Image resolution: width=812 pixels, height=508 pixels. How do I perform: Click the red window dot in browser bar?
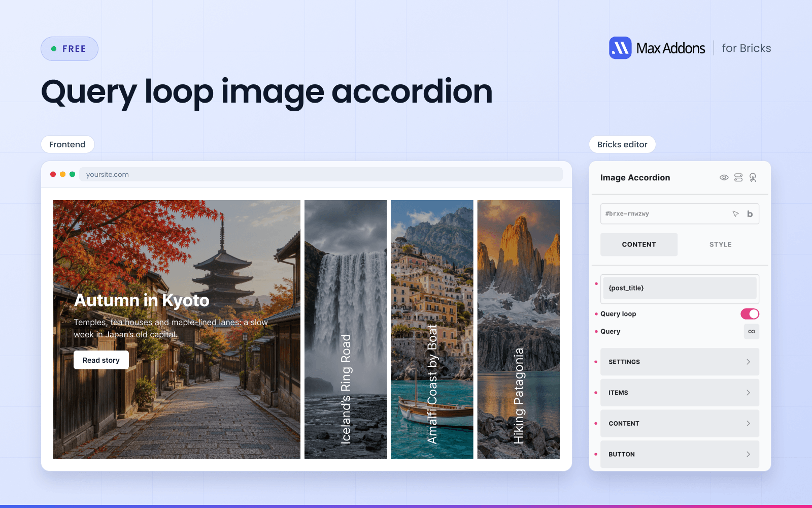53,174
